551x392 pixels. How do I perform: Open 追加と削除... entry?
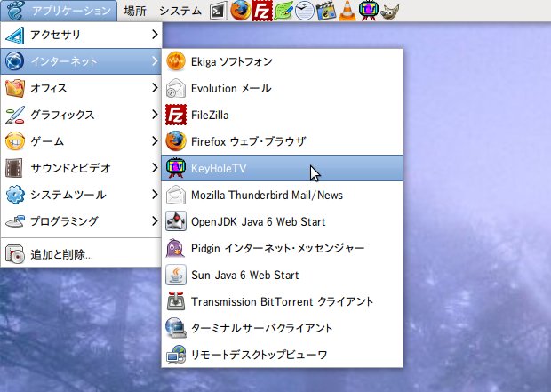(81, 254)
